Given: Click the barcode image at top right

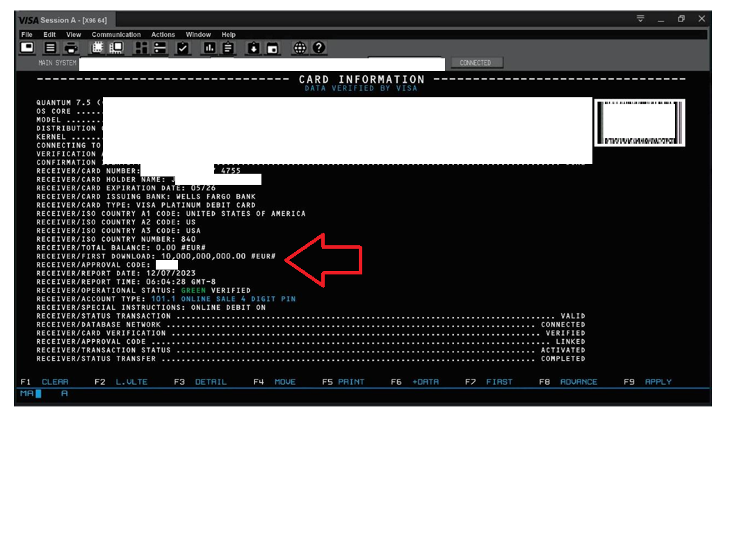Looking at the screenshot, I should coord(640,122).
